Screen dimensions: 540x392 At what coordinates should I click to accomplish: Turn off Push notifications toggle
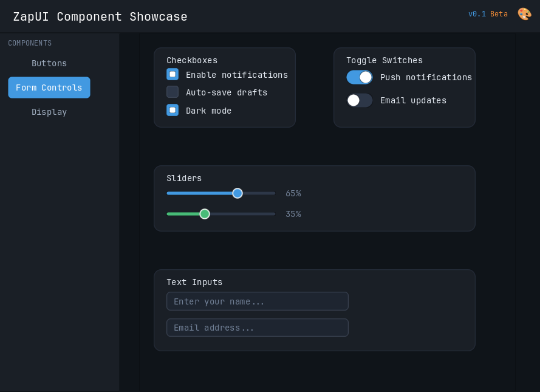click(x=359, y=77)
